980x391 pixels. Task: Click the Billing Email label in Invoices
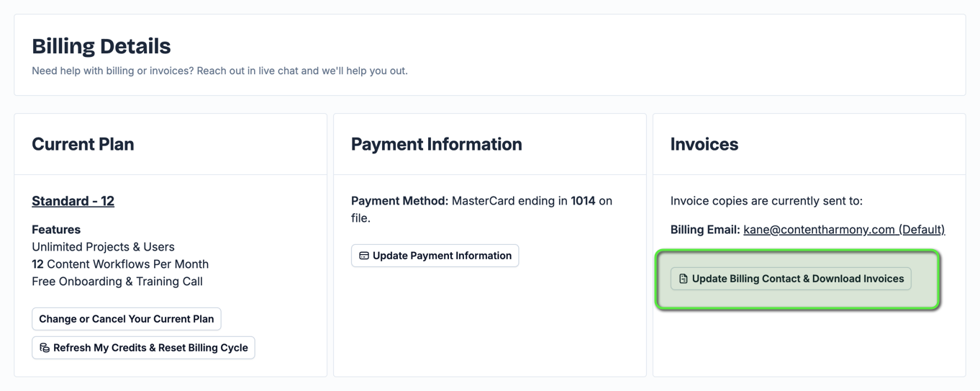pyautogui.click(x=705, y=230)
